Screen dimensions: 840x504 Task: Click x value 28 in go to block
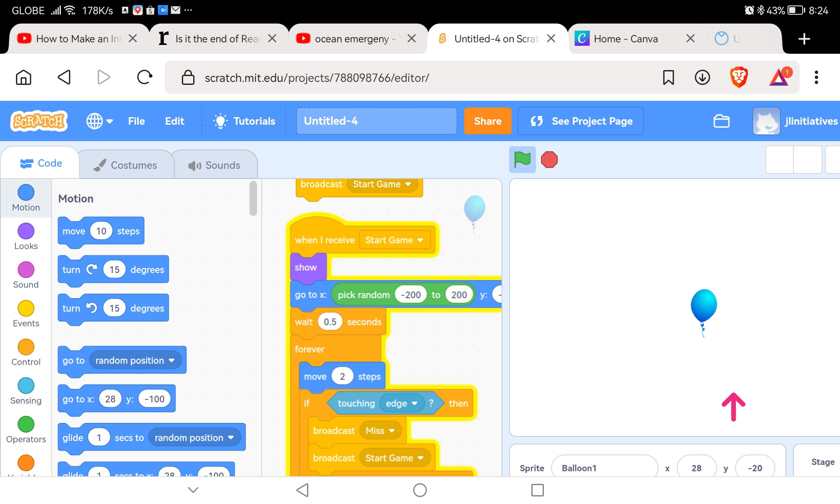[110, 399]
